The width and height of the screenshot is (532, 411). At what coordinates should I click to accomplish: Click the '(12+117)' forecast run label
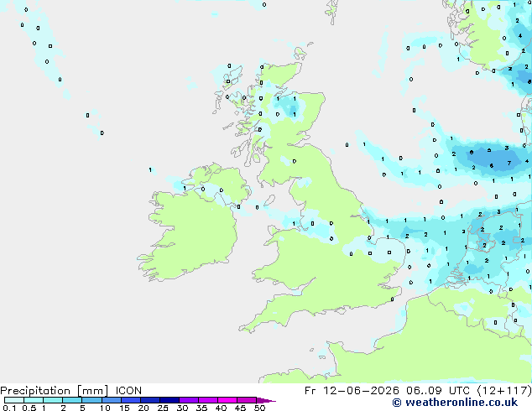[504, 391]
